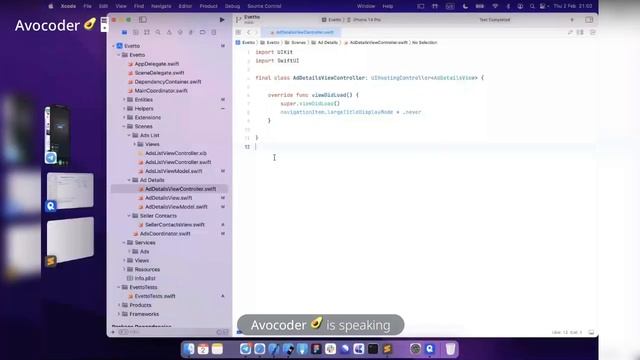Image resolution: width=640 pixels, height=360 pixels.
Task: Open the File menu
Action: [87, 6]
